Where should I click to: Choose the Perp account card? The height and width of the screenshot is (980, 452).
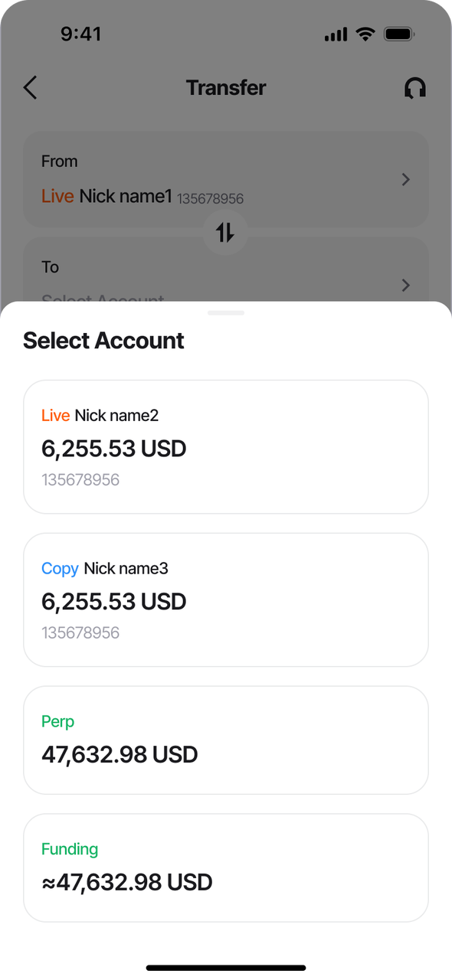pyautogui.click(x=226, y=740)
